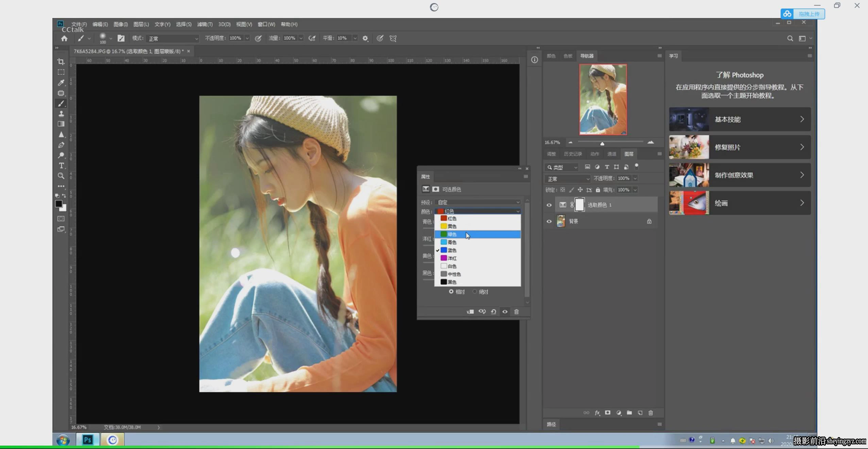Viewport: 868px width, 449px height.
Task: Click the foreground color swatch
Action: [59, 203]
